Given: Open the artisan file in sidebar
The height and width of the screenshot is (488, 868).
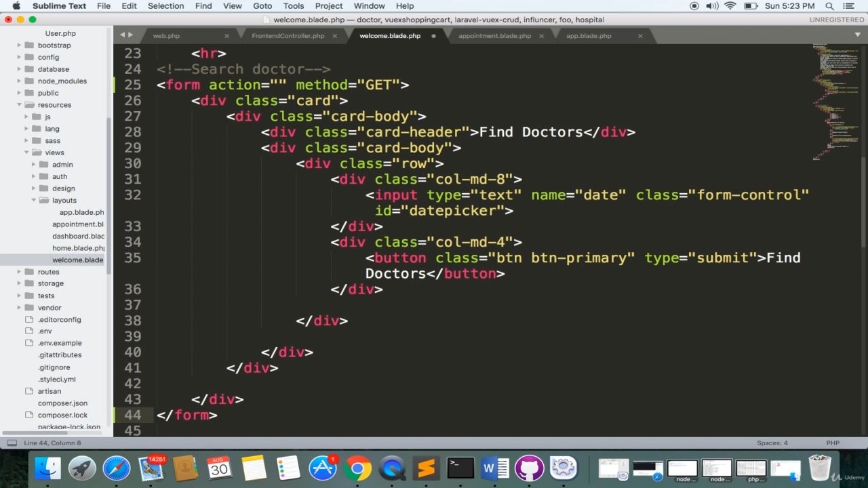Looking at the screenshot, I should 49,391.
